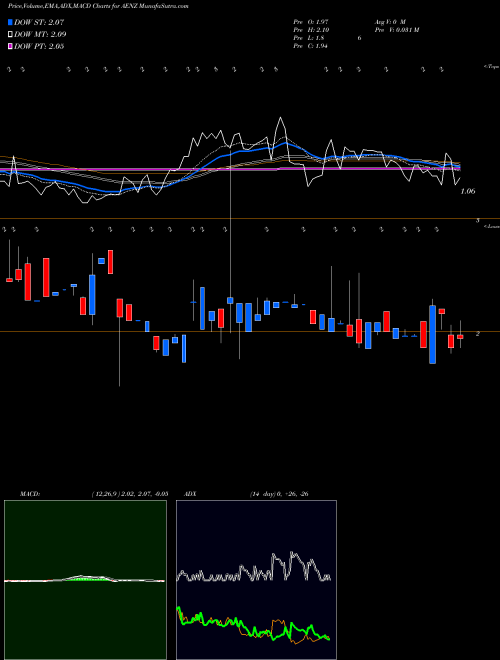Image resolution: width=500 pixels, height=660 pixels.
Task: Click the 'MACD:' panel heading
Action: (x=30, y=494)
